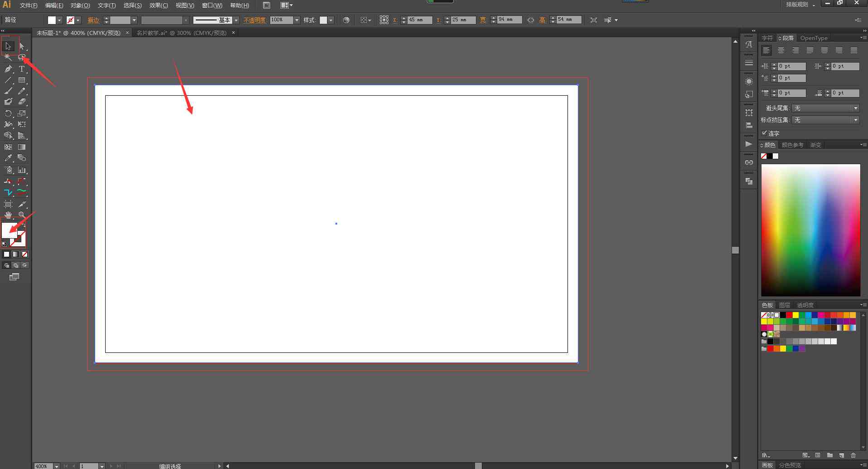
Task: Open the 样式 graphic style dropdown
Action: pyautogui.click(x=331, y=20)
